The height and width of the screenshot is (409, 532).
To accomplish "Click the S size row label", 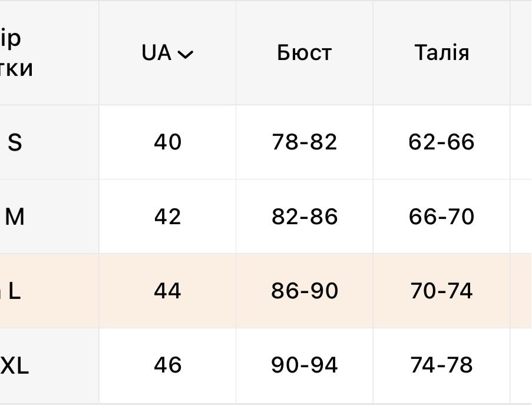I will click(15, 142).
